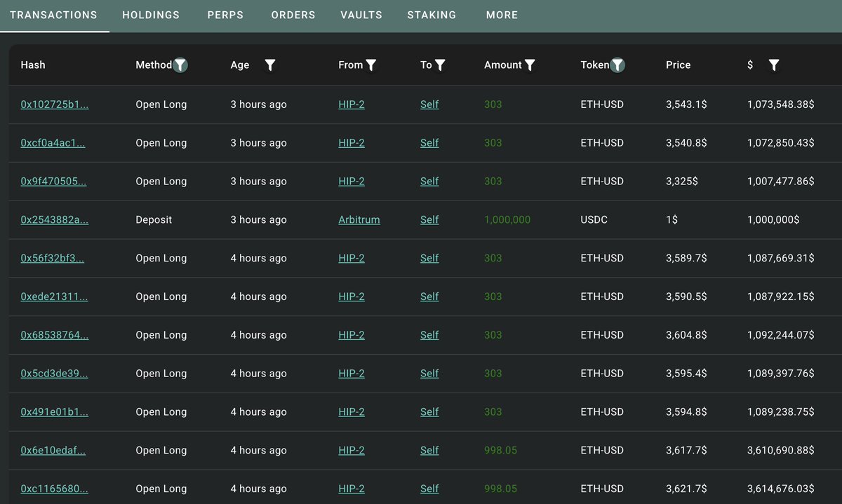View transaction 0x5cd3de39...
Viewport: 842px width, 504px height.
[55, 374]
